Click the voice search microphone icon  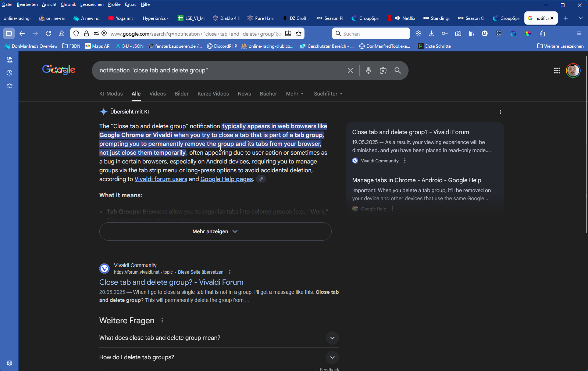pos(368,71)
